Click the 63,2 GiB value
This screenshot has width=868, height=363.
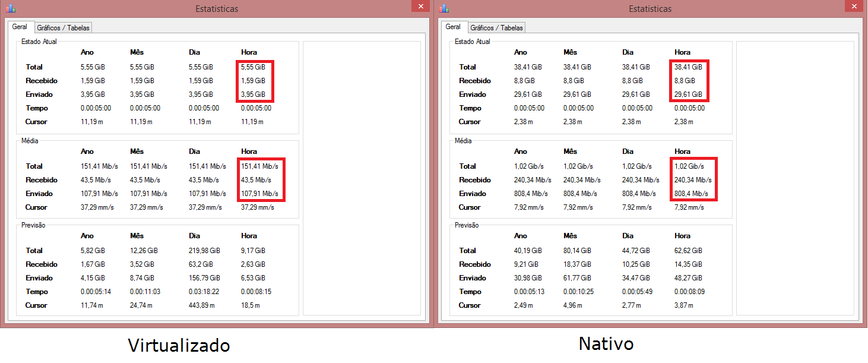coord(201,264)
